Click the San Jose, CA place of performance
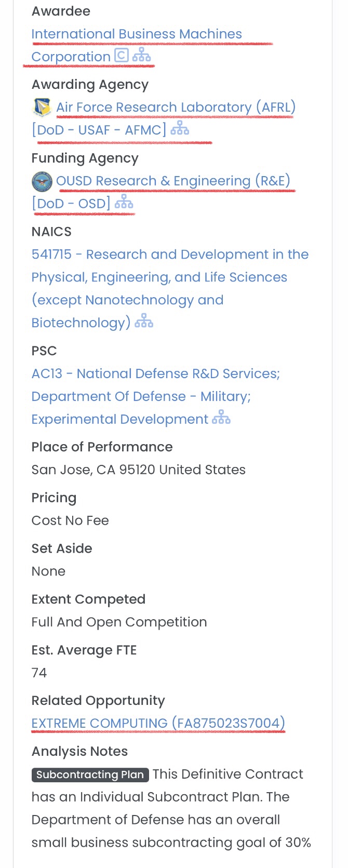348x868 pixels. (x=138, y=470)
